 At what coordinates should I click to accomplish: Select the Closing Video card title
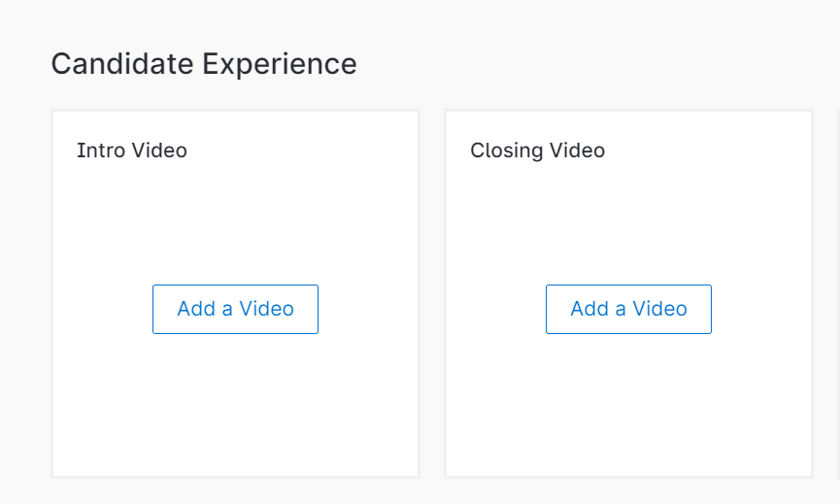(537, 151)
